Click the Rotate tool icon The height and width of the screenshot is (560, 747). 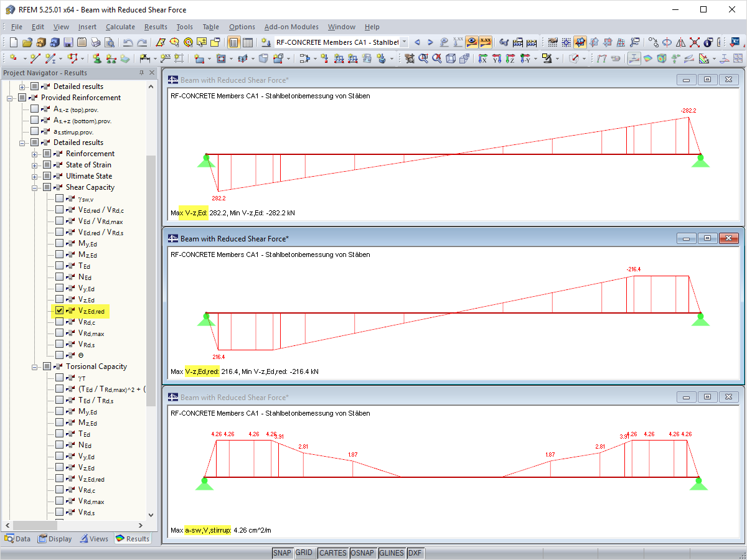pyautogui.click(x=666, y=42)
